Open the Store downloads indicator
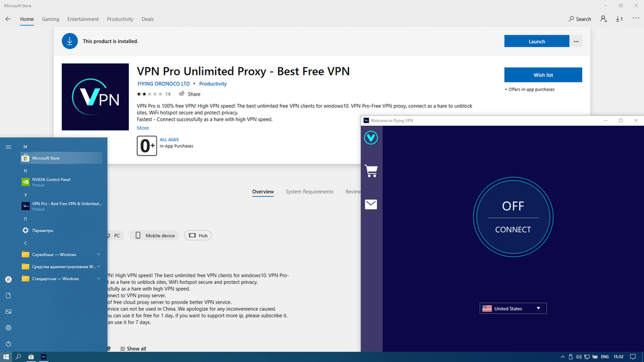The image size is (644, 362). point(619,19)
